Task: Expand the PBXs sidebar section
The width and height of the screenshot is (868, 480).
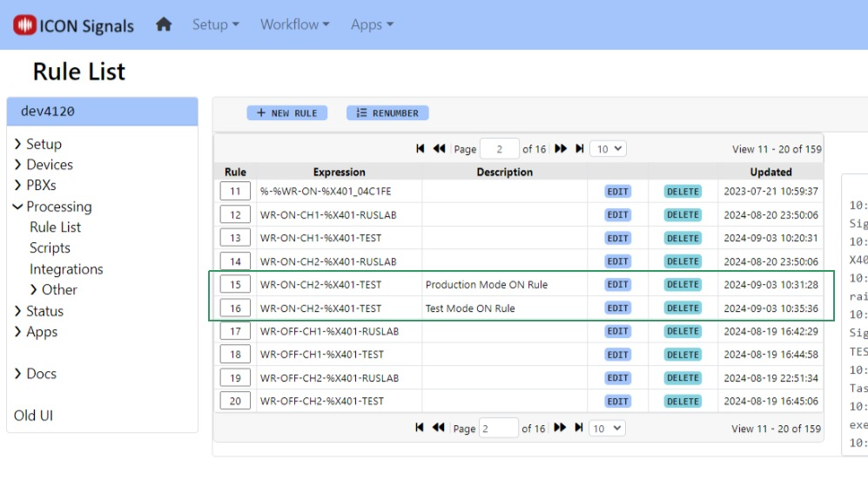Action: tap(41, 186)
